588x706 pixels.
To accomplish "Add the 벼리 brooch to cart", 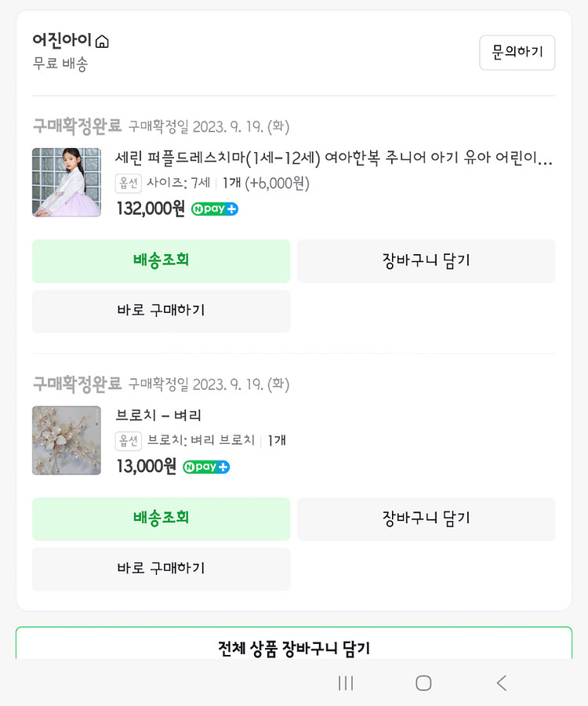I will (x=426, y=519).
